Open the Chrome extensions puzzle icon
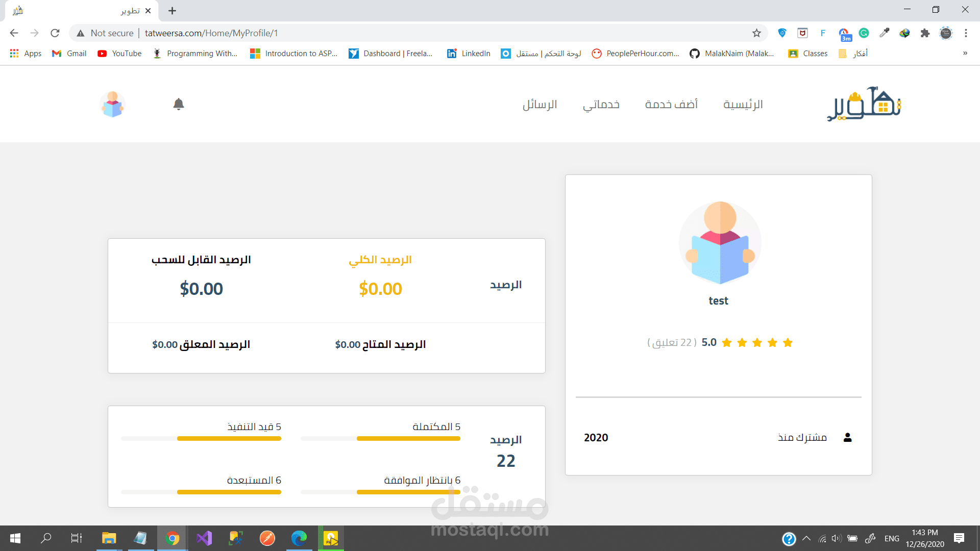Screen dimensions: 980x551 click(925, 33)
